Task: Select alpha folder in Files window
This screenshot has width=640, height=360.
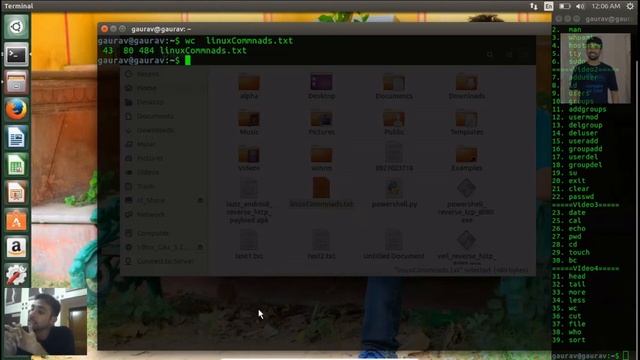Action: [249, 87]
